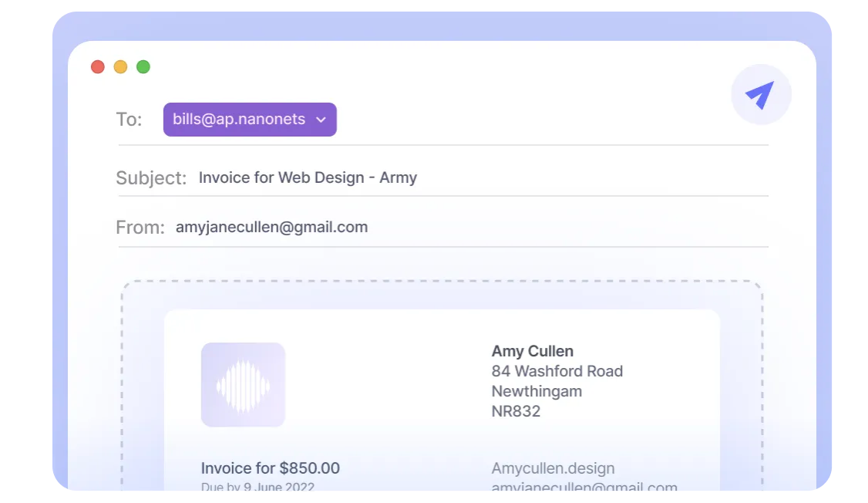Click the 84 Washford Road address line
Viewport: 868px width, 503px height.
click(557, 371)
